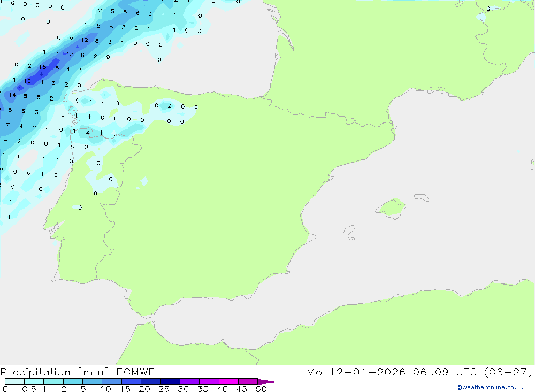
Task: Click the '14' precipitation value on map
Action: 12,95
